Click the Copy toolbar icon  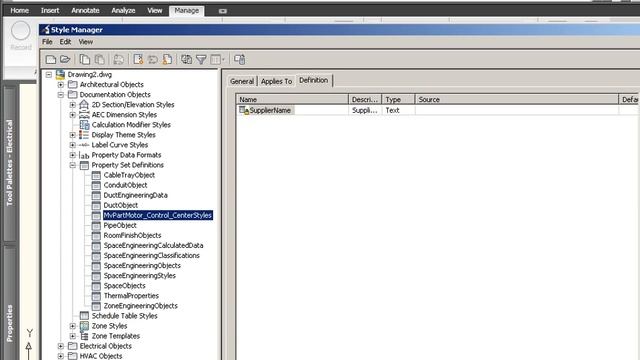84,60
